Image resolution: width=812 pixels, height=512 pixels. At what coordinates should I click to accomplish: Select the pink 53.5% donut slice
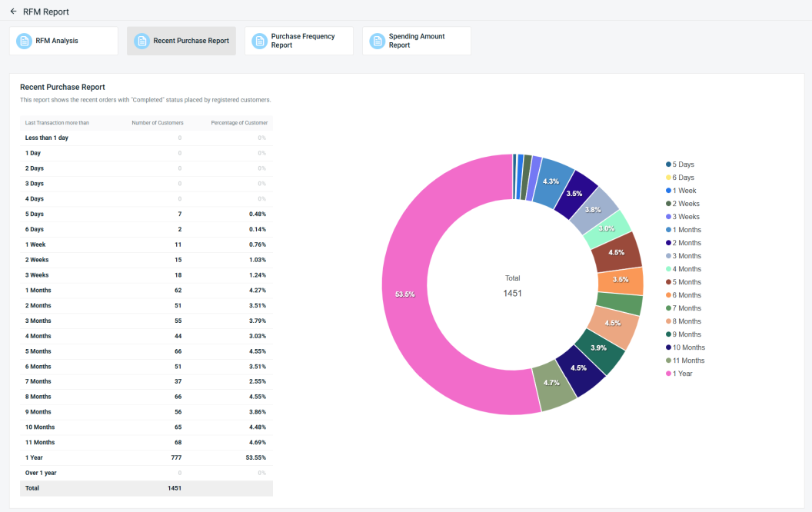(405, 294)
